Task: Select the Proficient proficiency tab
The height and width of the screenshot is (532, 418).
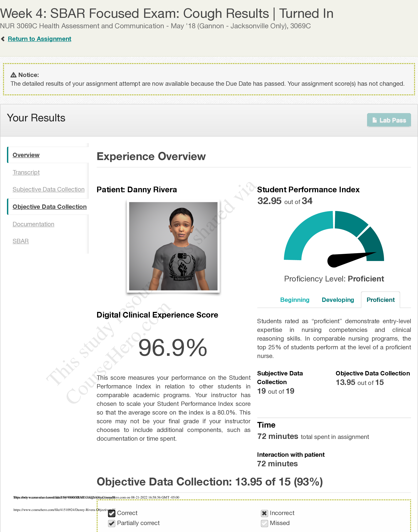Action: coord(381,300)
